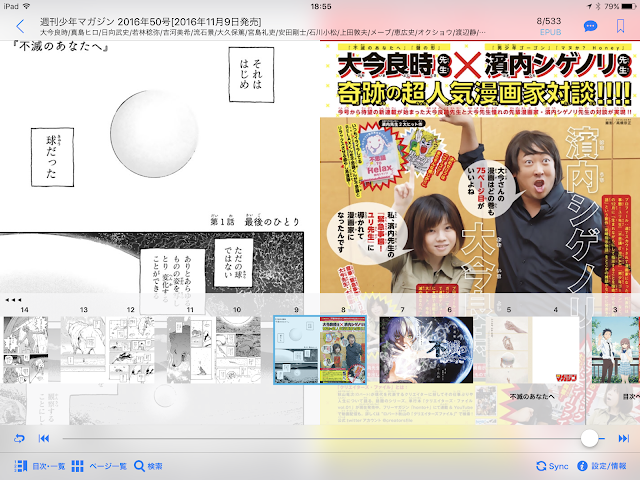
Task: Tap the 18:55 clock in status bar
Action: [x=320, y=7]
